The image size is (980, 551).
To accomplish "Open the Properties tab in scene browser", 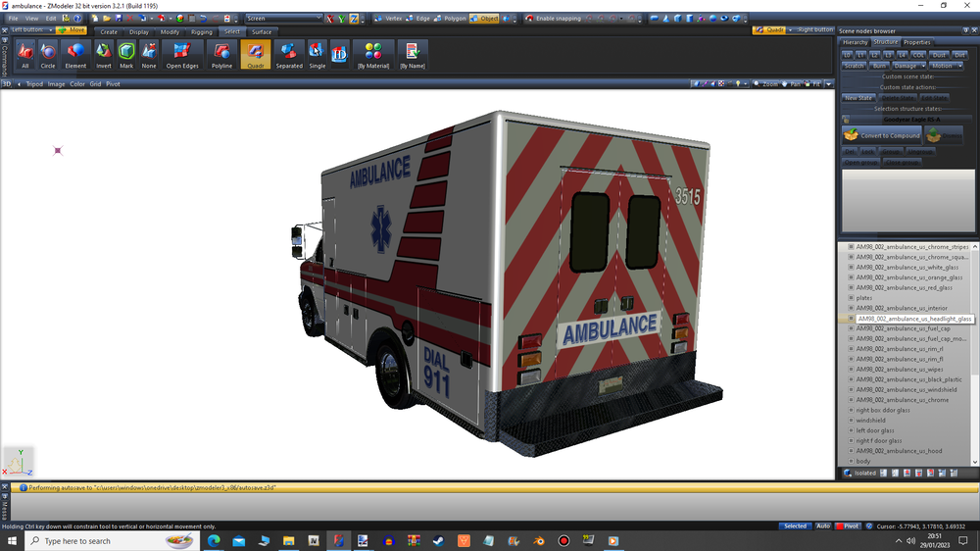I will pyautogui.click(x=917, y=42).
